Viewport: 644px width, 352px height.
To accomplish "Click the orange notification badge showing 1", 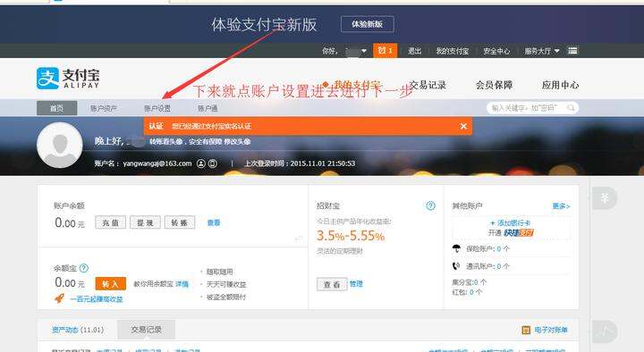I will click(386, 50).
